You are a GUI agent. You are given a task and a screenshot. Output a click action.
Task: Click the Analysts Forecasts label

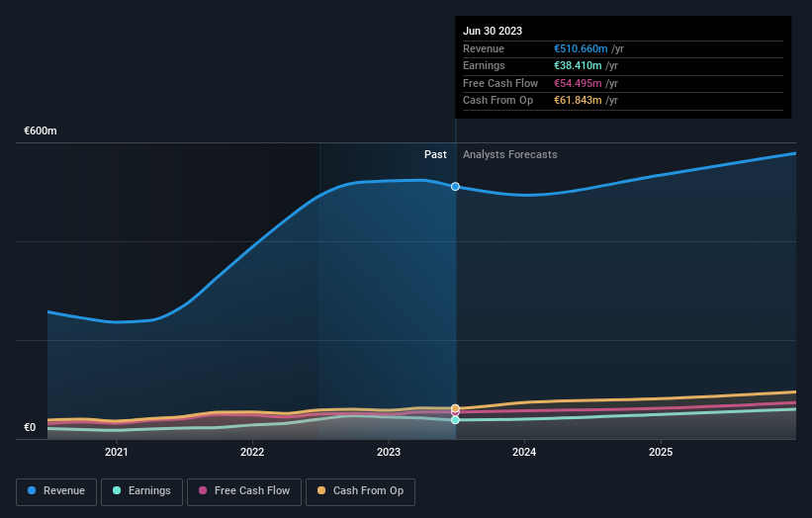coord(510,154)
